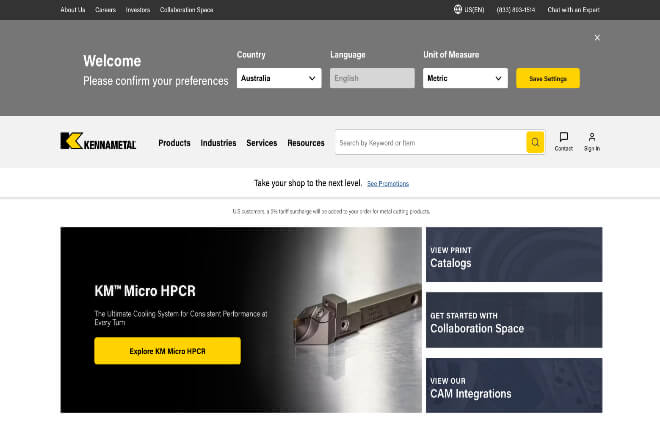This screenshot has width=660, height=440.
Task: Click the yellow search magnifier icon
Action: [535, 142]
